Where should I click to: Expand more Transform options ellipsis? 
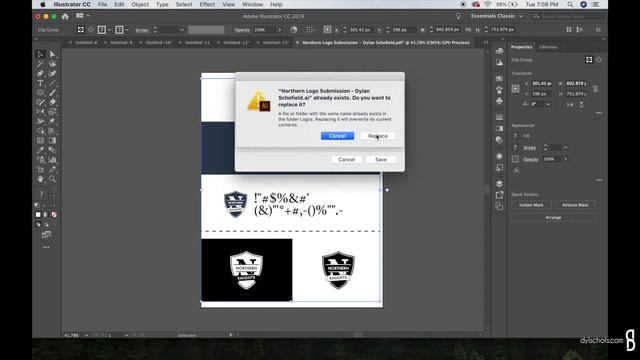pyautogui.click(x=599, y=113)
